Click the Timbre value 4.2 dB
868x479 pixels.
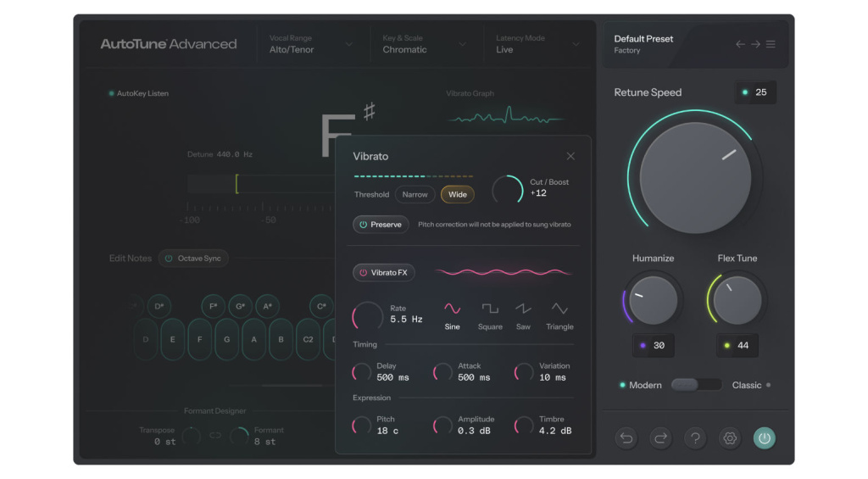coord(555,431)
